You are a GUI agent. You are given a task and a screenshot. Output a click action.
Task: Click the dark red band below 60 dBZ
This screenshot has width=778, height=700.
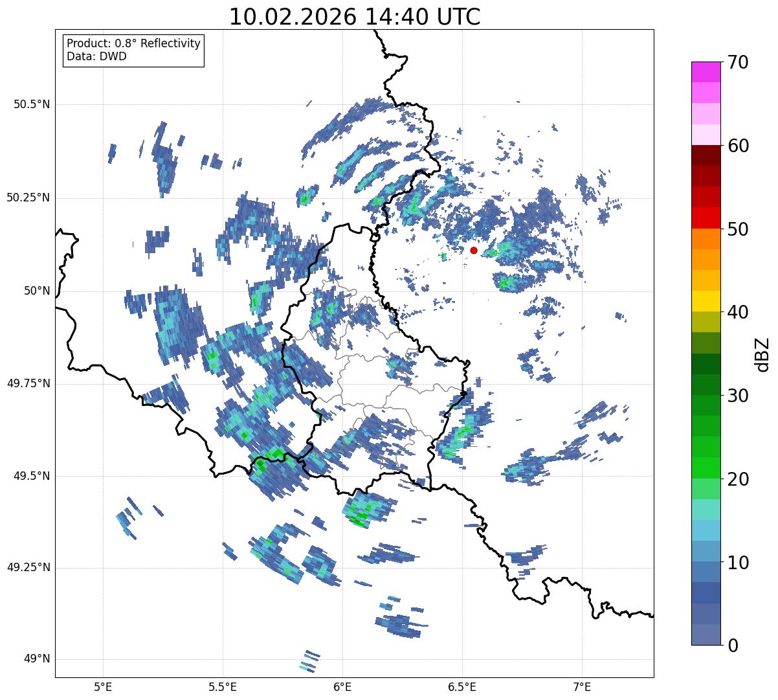pos(705,155)
